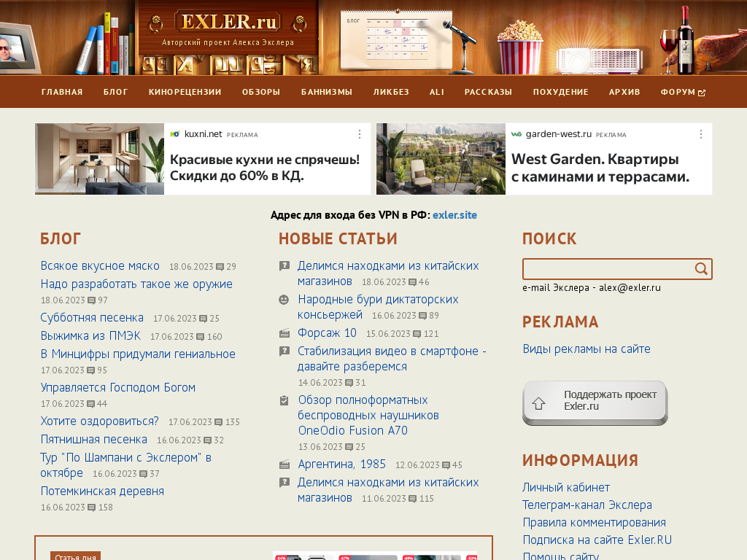Open the garden-west.ru ad options menu
The width and height of the screenshot is (747, 560).
[701, 134]
